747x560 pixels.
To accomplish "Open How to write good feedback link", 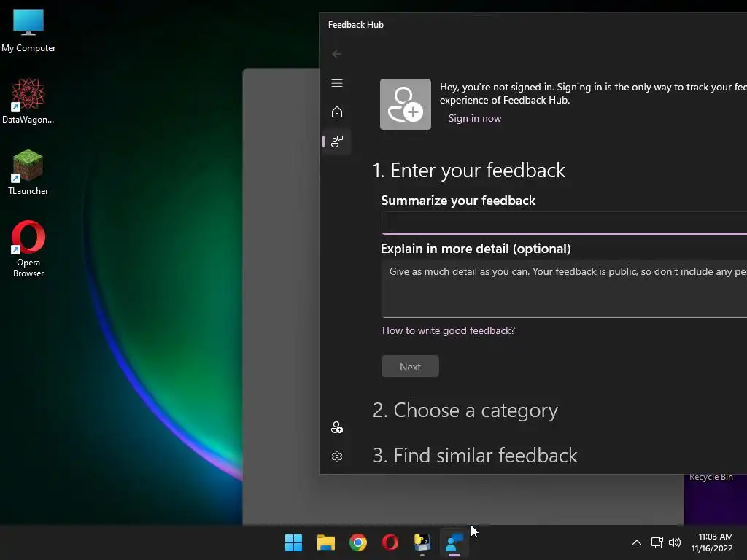I will pyautogui.click(x=449, y=330).
